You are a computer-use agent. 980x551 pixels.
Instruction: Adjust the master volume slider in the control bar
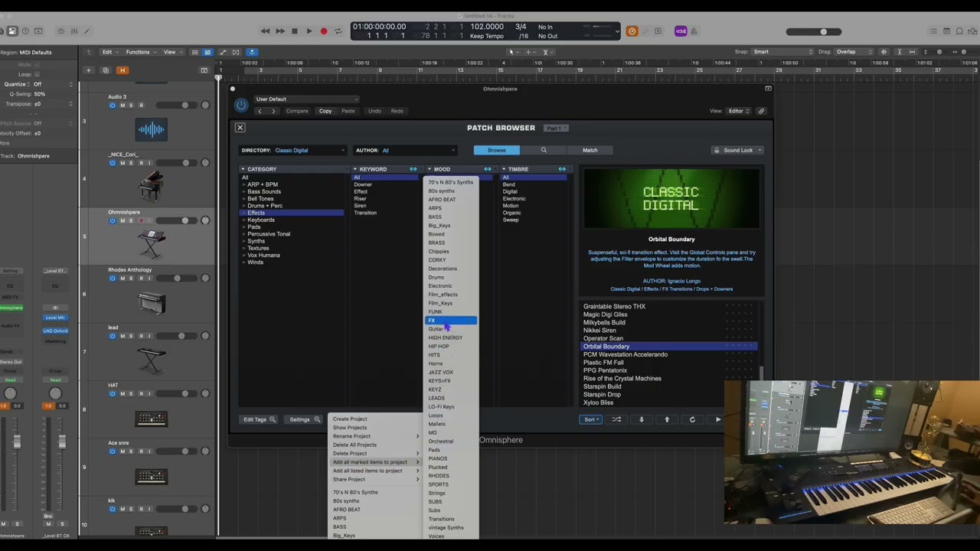point(814,31)
